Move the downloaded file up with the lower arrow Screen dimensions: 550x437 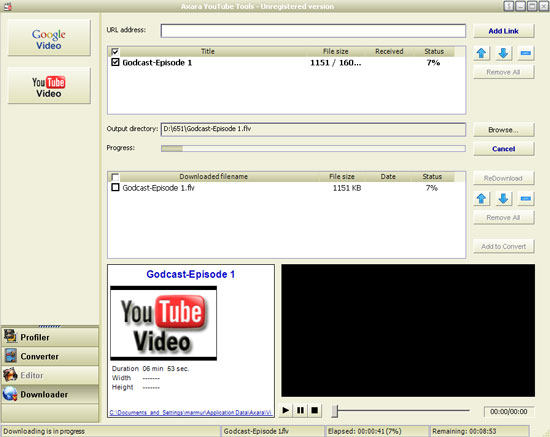pos(482,199)
